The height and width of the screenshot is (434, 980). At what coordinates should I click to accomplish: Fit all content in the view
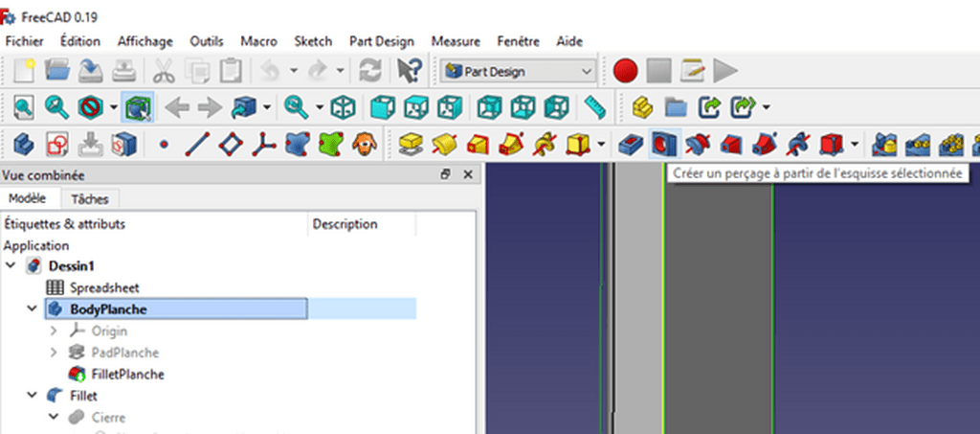pyautogui.click(x=24, y=108)
